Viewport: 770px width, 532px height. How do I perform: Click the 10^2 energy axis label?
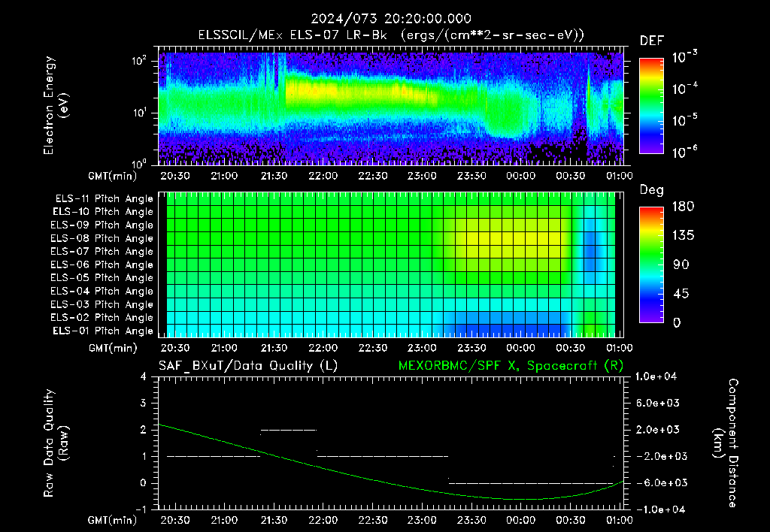pos(139,61)
